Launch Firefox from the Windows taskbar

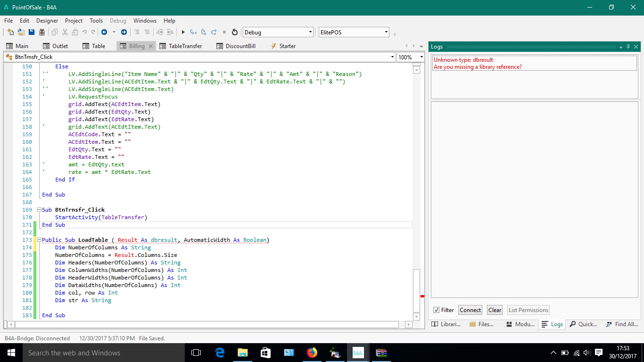click(x=312, y=353)
